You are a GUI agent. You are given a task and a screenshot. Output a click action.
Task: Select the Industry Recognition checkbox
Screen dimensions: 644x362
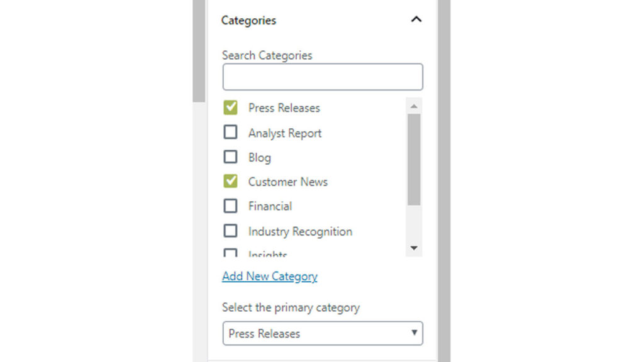(231, 231)
